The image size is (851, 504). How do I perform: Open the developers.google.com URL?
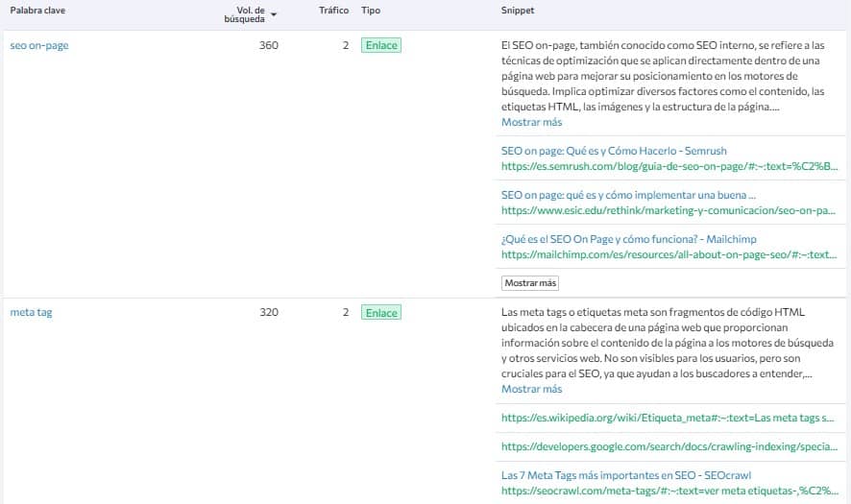[670, 446]
